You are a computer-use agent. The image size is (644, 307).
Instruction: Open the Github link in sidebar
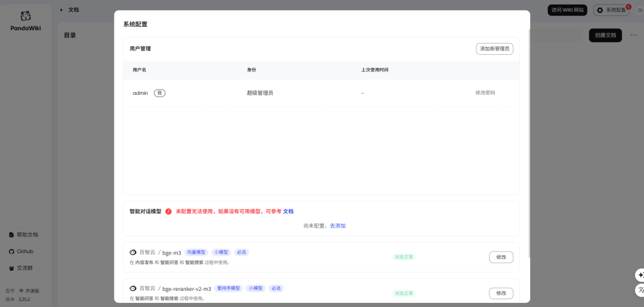[26, 251]
